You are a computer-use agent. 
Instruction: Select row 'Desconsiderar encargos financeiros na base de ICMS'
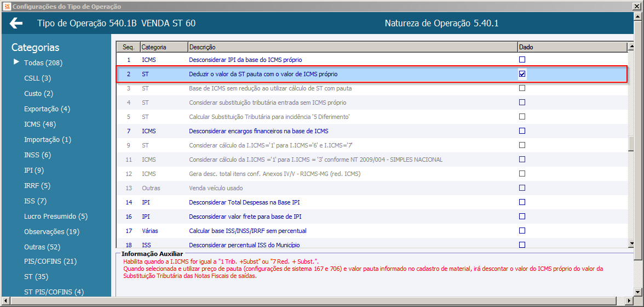(x=372, y=130)
